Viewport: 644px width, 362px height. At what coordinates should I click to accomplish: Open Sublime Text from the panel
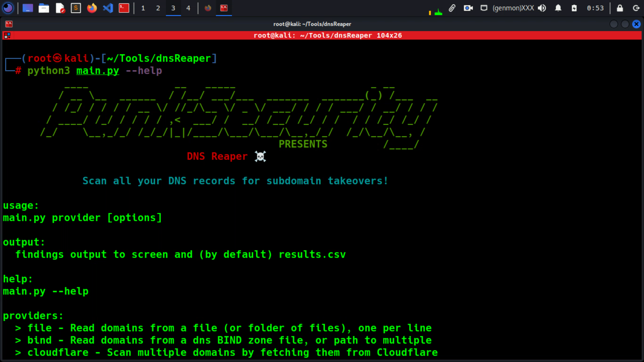76,8
